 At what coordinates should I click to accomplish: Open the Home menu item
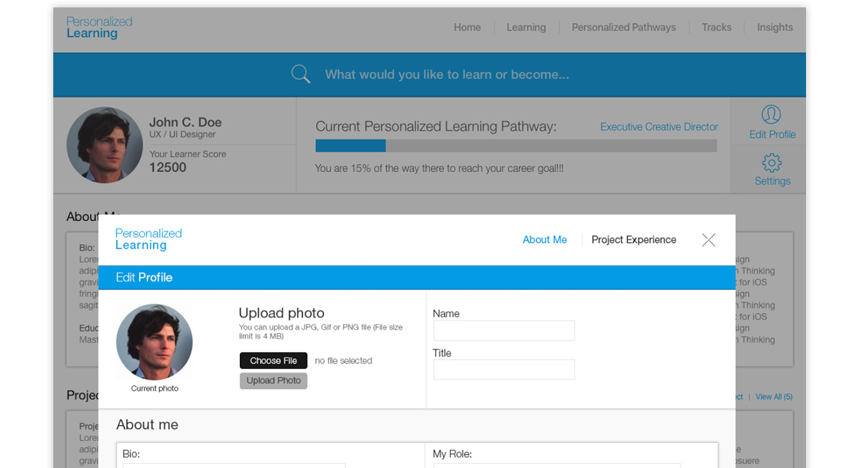click(467, 28)
